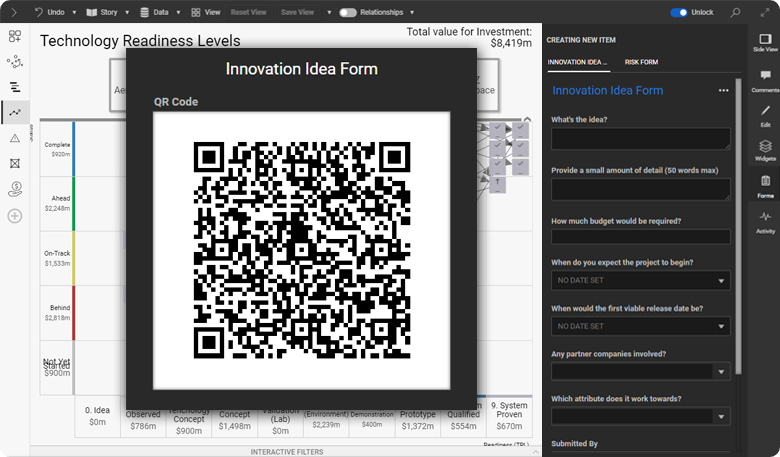
Task: Open the Innovation Idea Form options ellipsis
Action: click(x=723, y=91)
